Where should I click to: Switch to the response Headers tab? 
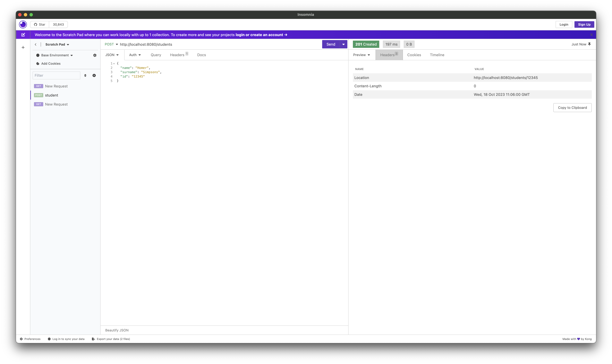(389, 55)
